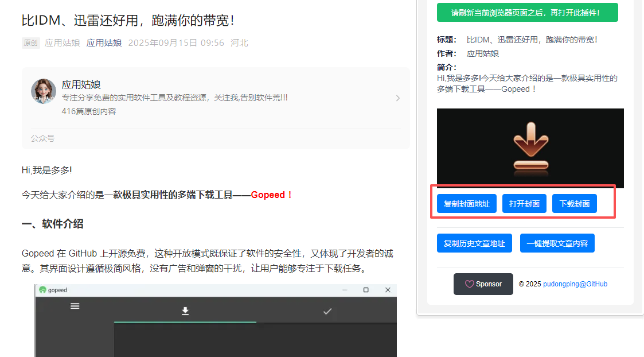Minimize the embedded gopeed window
This screenshot has height=357, width=644.
click(x=345, y=290)
